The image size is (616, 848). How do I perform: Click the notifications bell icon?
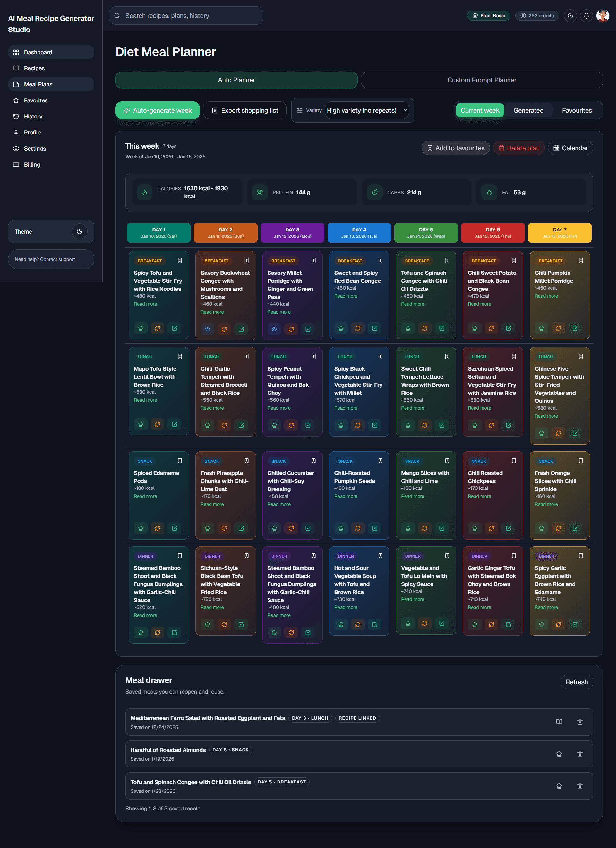coord(586,16)
